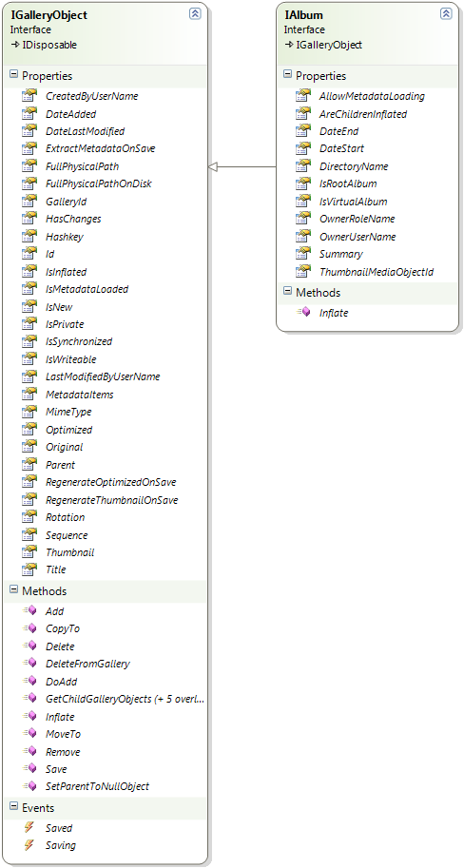Viewport: 464px width, 868px height.
Task: Select the OwnerUserName property text
Action: coord(358,237)
